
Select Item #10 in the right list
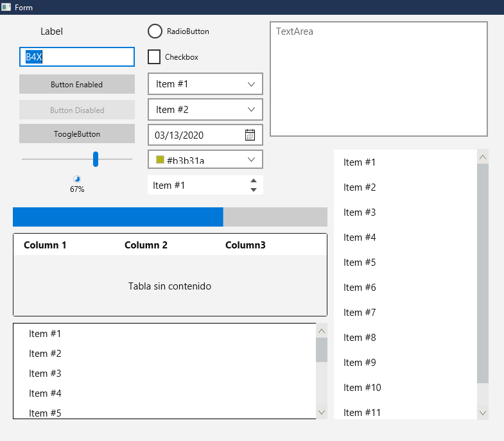[405, 388]
